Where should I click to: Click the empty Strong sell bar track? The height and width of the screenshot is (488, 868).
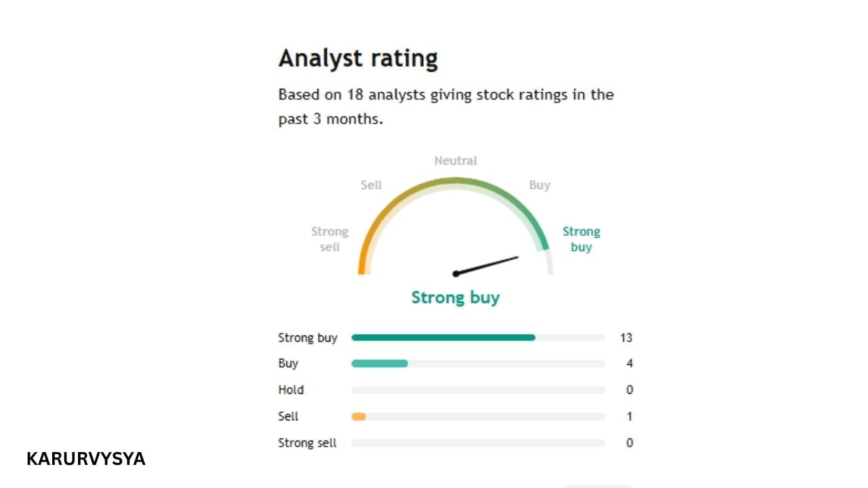click(477, 443)
